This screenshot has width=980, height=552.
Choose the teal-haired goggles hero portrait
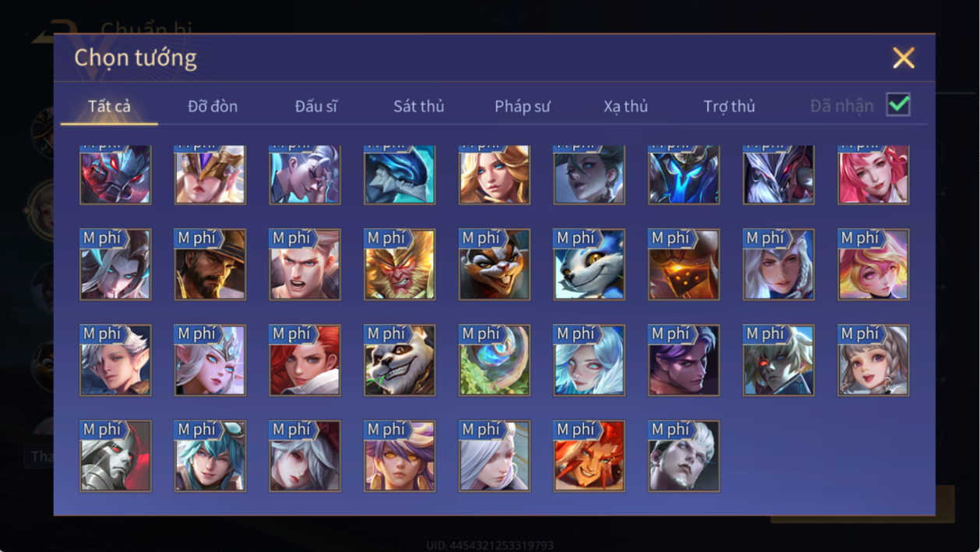(210, 456)
